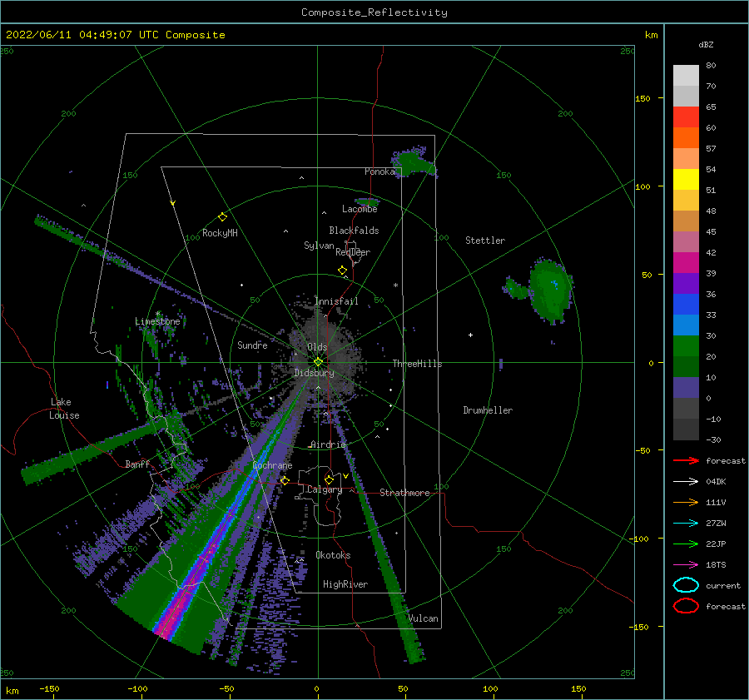This screenshot has width=749, height=700.
Task: Select the purple 36-39 dBZ swatch
Action: pyautogui.click(x=686, y=283)
